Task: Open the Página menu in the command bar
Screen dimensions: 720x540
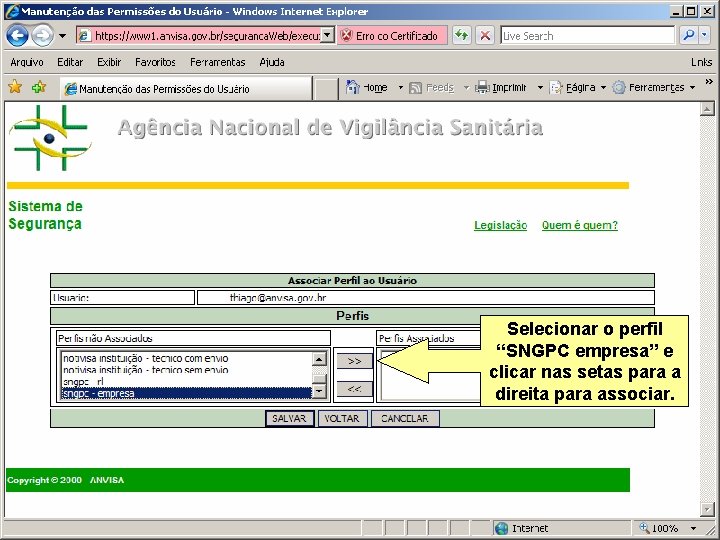Action: [578, 87]
